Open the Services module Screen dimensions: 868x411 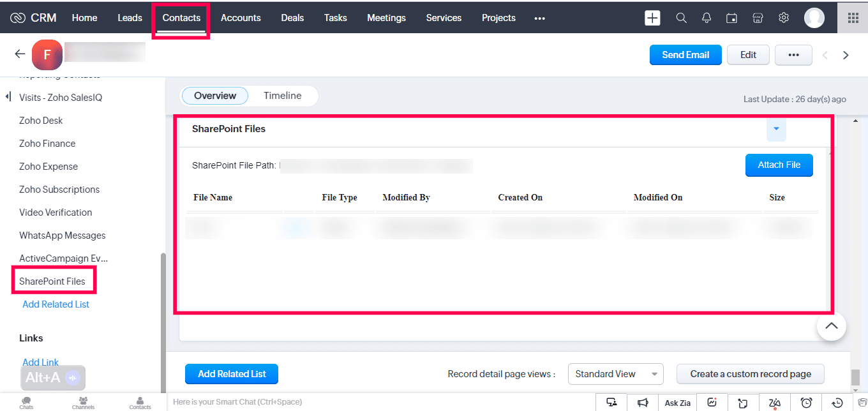(444, 18)
